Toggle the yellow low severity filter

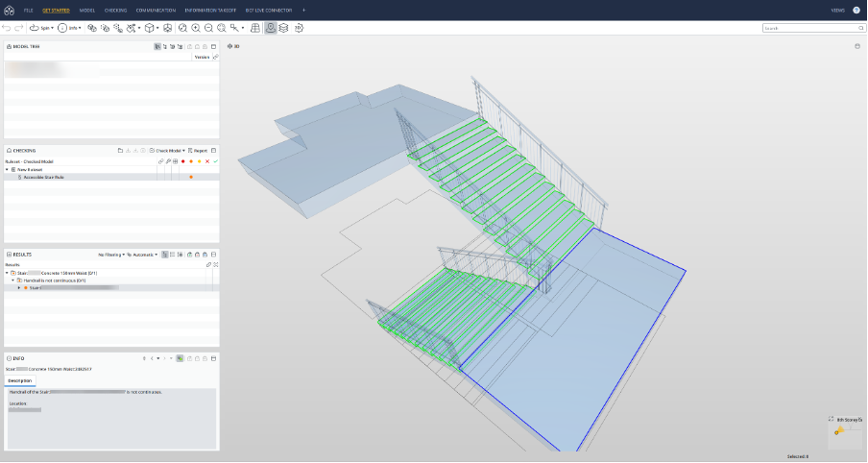(199, 161)
